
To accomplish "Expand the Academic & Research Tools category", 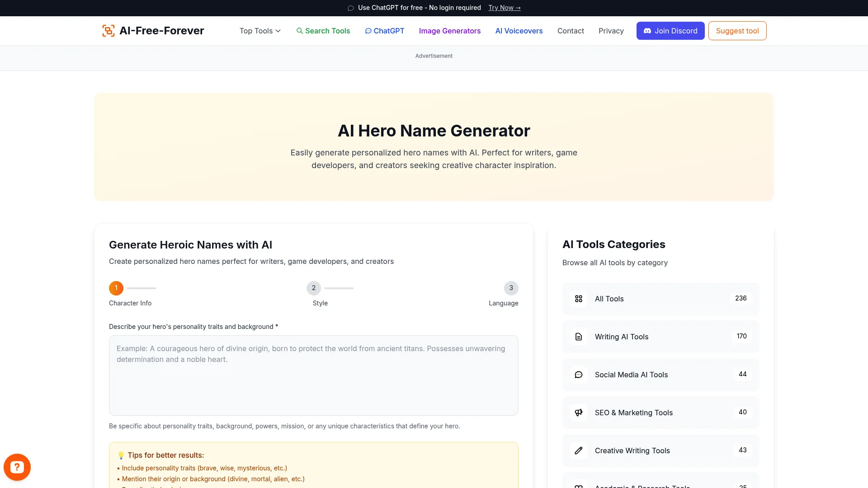I will point(660,484).
